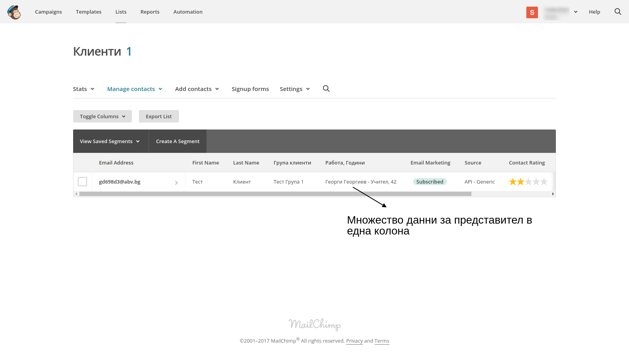
Task: Open the Add contacts dropdown
Action: [197, 89]
